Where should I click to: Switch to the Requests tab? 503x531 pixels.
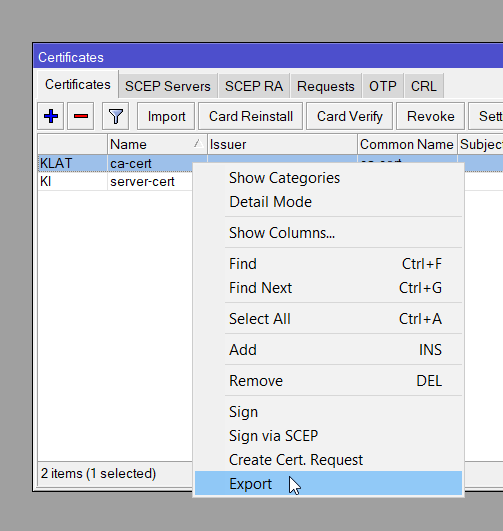[x=326, y=86]
